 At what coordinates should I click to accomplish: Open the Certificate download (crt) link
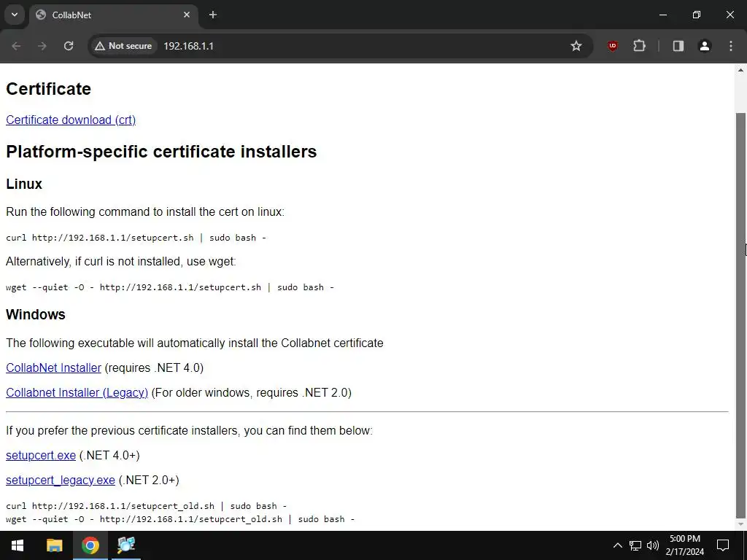(x=71, y=120)
